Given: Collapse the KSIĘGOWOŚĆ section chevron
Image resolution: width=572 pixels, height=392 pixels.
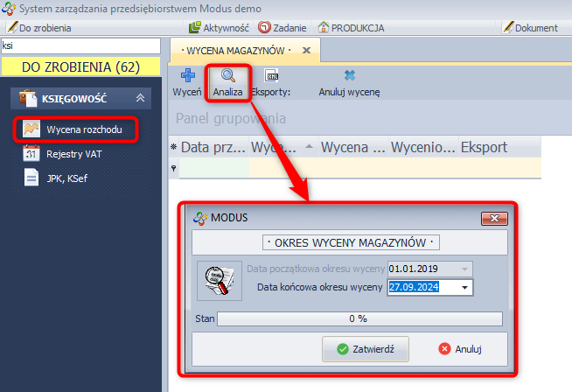Looking at the screenshot, I should 141,98.
